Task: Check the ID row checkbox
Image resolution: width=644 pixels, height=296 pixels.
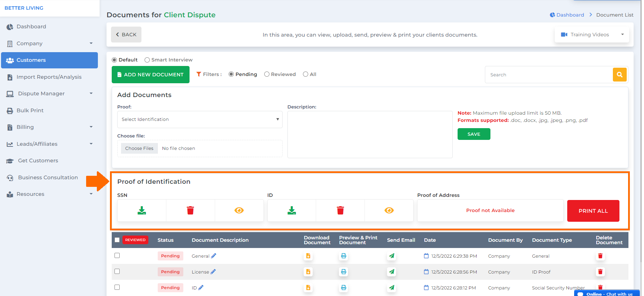Action: (117, 287)
